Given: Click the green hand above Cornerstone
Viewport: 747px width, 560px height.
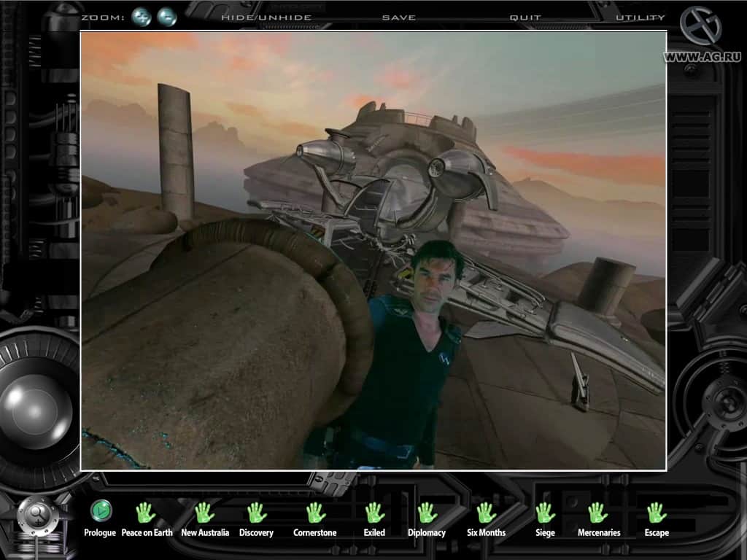Looking at the screenshot, I should click(x=315, y=513).
